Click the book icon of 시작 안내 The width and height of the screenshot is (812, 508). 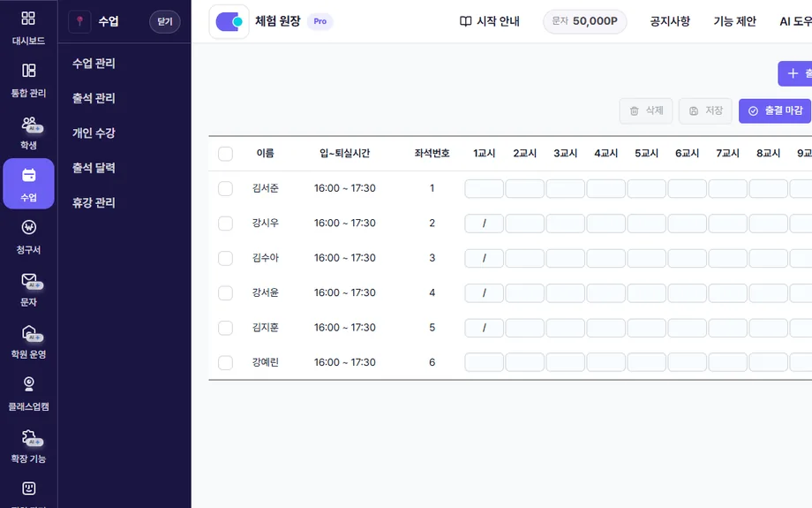[x=465, y=21]
